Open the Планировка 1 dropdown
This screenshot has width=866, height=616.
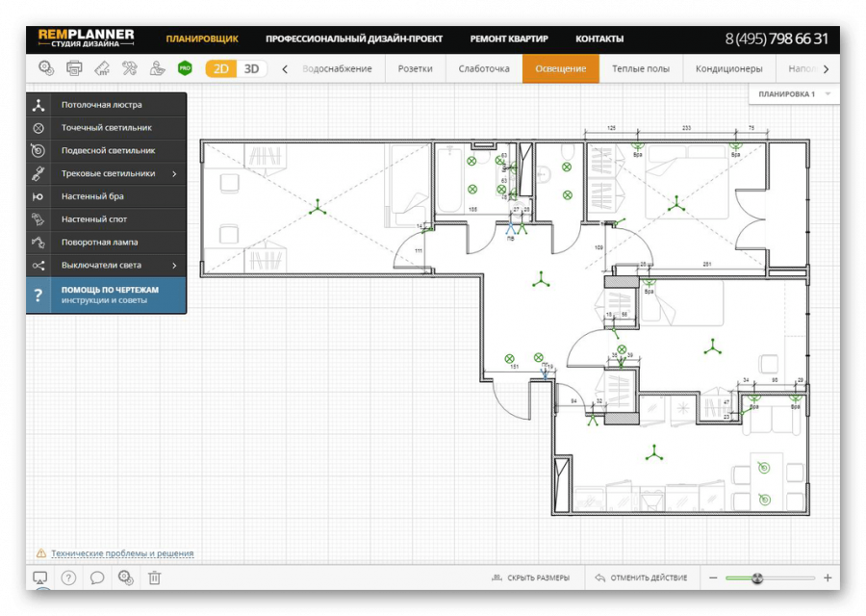point(793,94)
